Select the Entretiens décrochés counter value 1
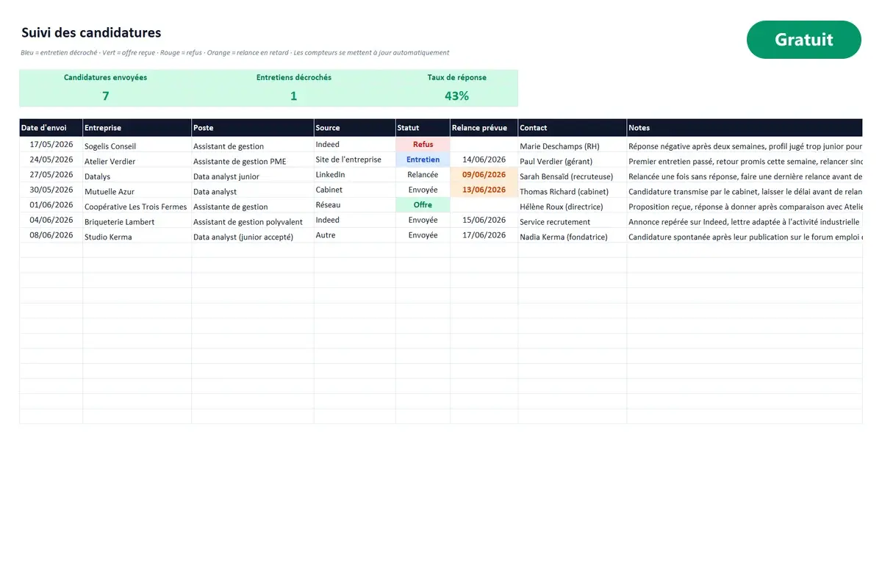 (x=293, y=96)
